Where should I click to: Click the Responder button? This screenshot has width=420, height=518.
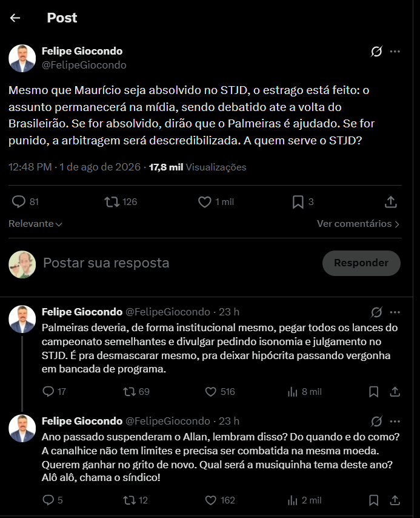(361, 263)
